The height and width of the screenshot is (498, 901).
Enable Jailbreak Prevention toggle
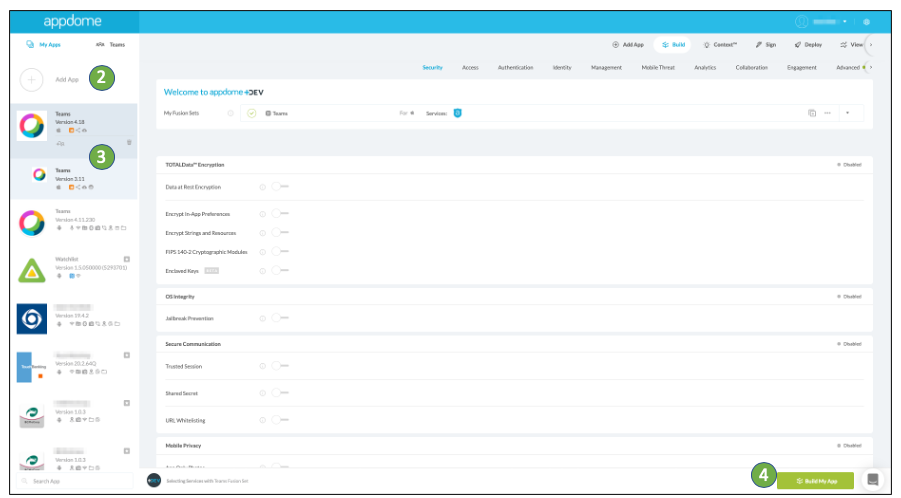pos(280,318)
